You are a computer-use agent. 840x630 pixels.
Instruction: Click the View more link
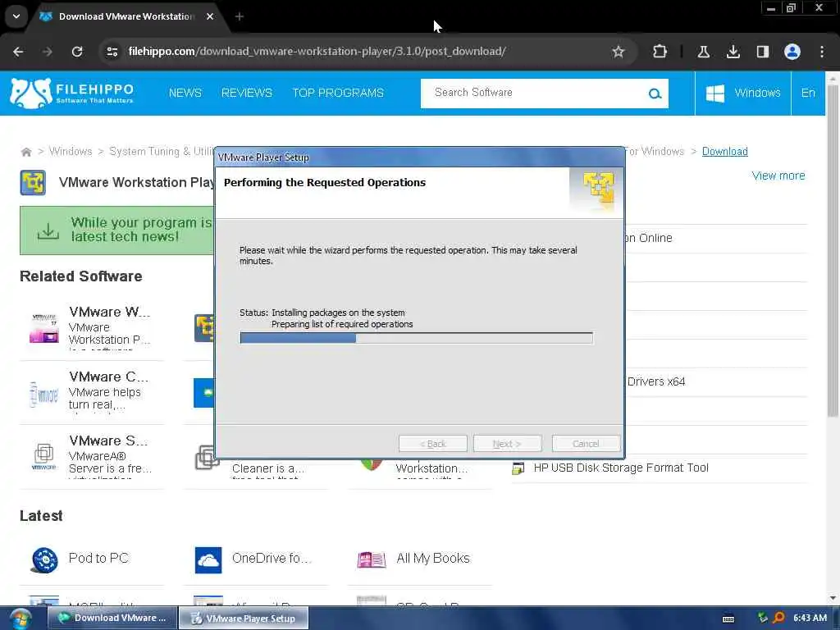[x=778, y=176]
